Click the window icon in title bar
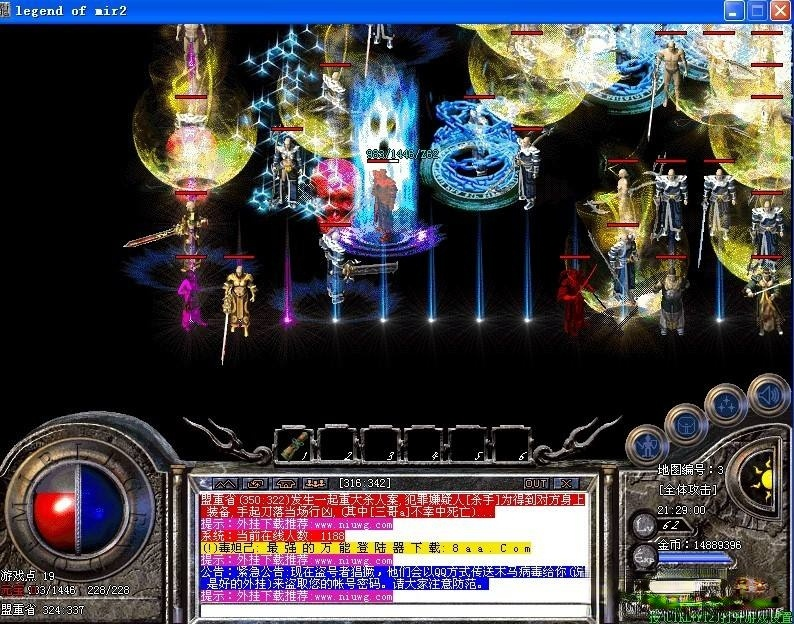 [4, 11]
